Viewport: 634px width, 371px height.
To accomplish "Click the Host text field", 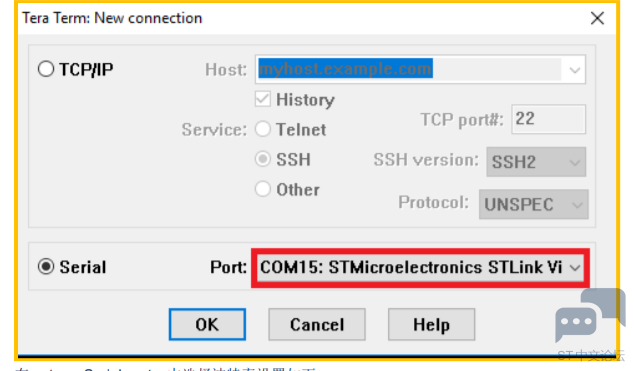I will click(410, 70).
